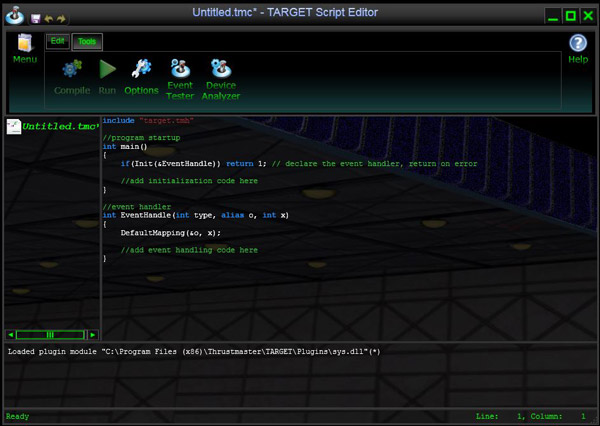Image resolution: width=600 pixels, height=426 pixels.
Task: Maximize the TARGET Script Editor window
Action: (x=571, y=16)
